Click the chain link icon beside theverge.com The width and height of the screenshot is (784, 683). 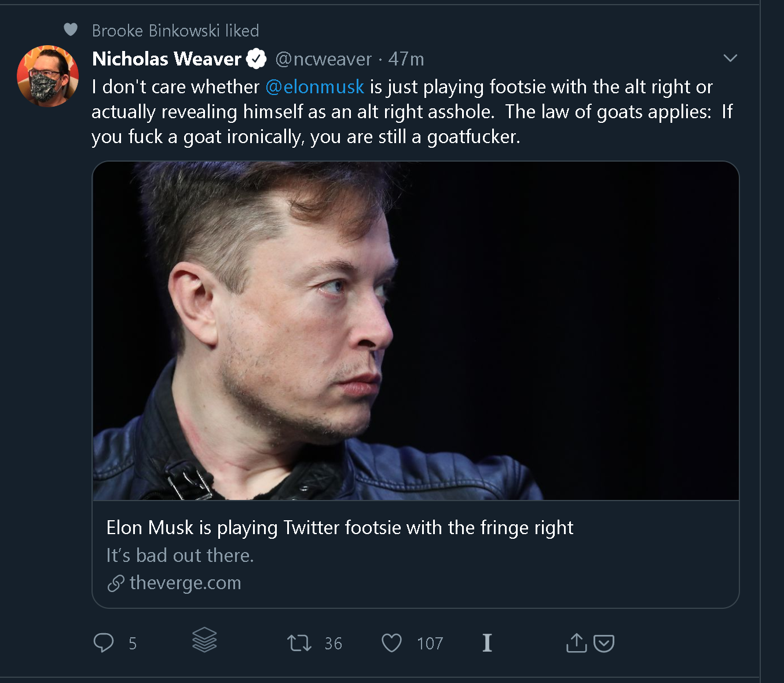tap(116, 583)
